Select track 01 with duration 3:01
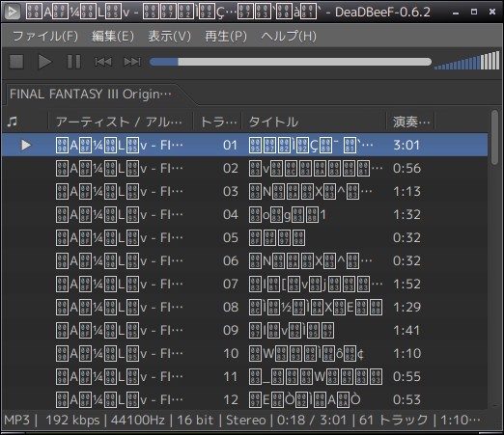Image resolution: width=504 pixels, height=435 pixels. click(244, 145)
